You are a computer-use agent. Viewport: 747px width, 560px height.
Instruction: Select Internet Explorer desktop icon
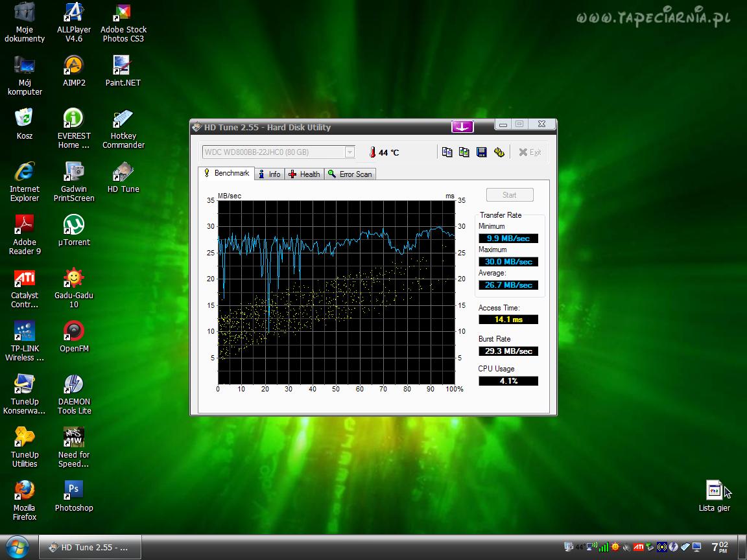tap(24, 182)
